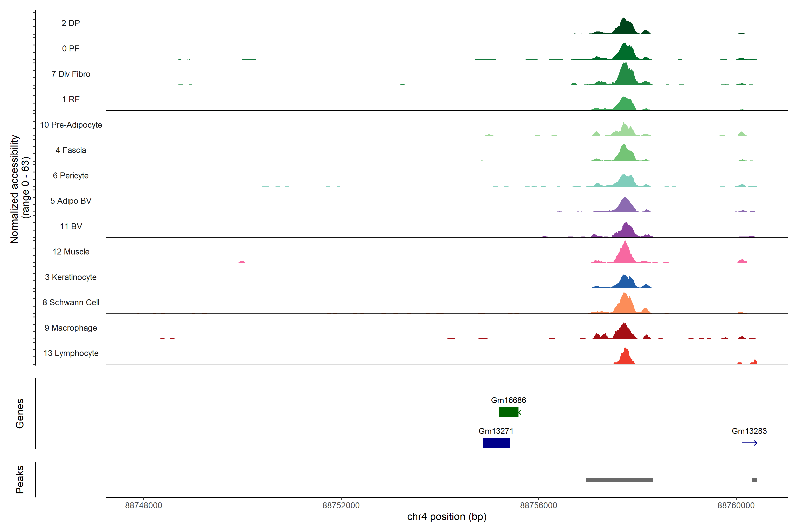Click the green Gm16686 gene box

click(x=508, y=412)
